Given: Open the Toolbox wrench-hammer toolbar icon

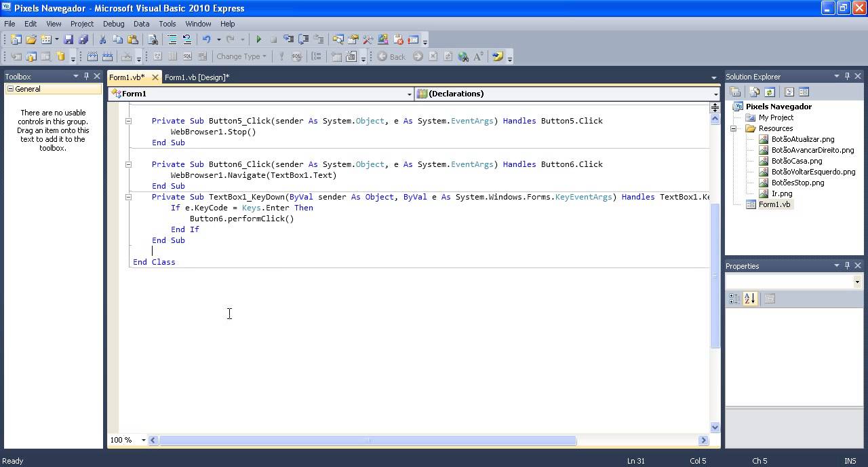Looking at the screenshot, I should point(368,40).
